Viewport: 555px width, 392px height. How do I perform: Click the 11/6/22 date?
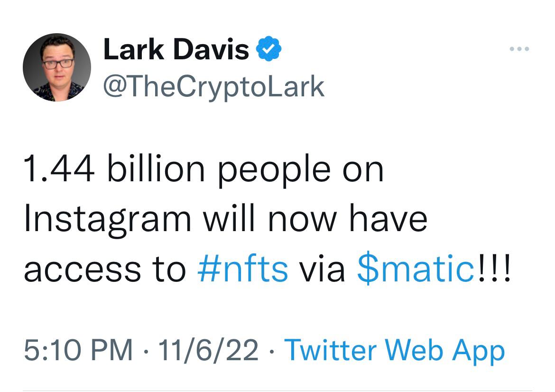click(x=208, y=350)
